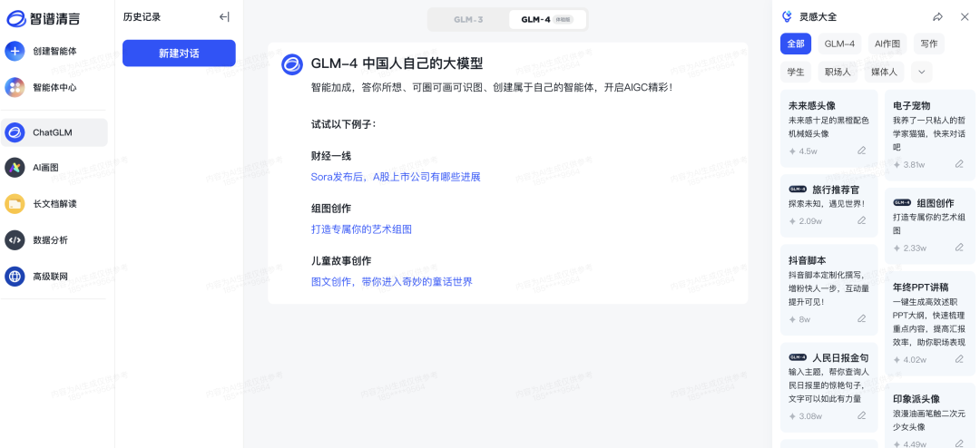980x448 pixels.
Task: Edit icon on 组图创作 card
Action: [x=959, y=248]
